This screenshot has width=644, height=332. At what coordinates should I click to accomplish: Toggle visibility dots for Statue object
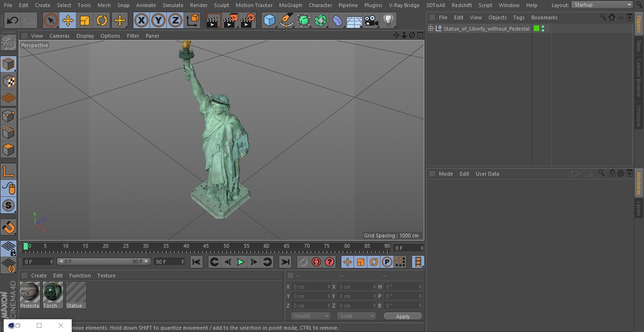543,29
